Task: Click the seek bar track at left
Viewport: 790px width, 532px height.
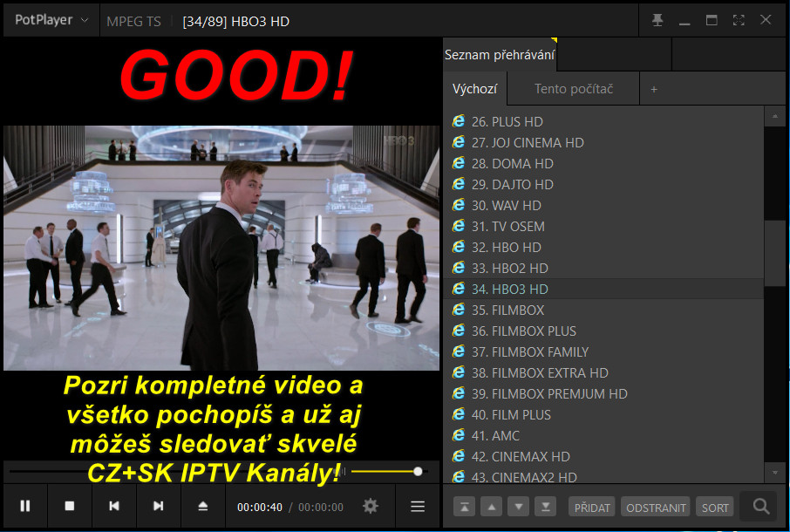Action: click(48, 472)
